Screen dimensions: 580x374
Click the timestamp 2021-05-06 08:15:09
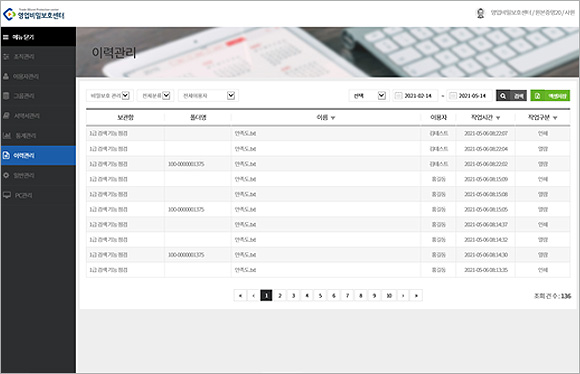486,179
